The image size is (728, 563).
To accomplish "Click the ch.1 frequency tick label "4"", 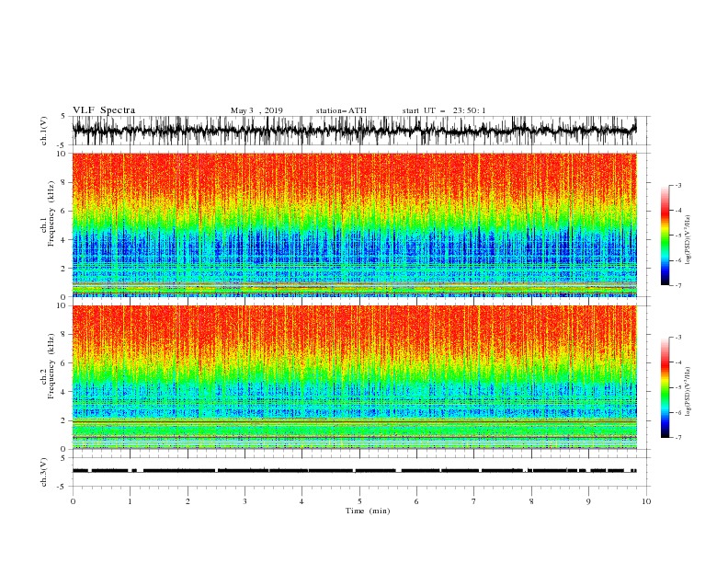I will pos(63,240).
